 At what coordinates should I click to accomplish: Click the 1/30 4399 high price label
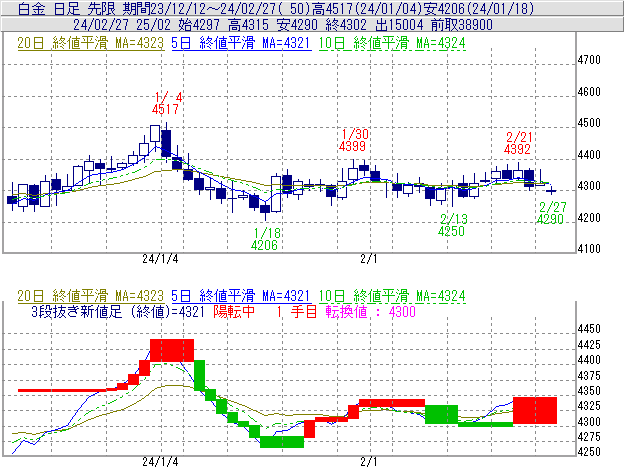point(353,140)
